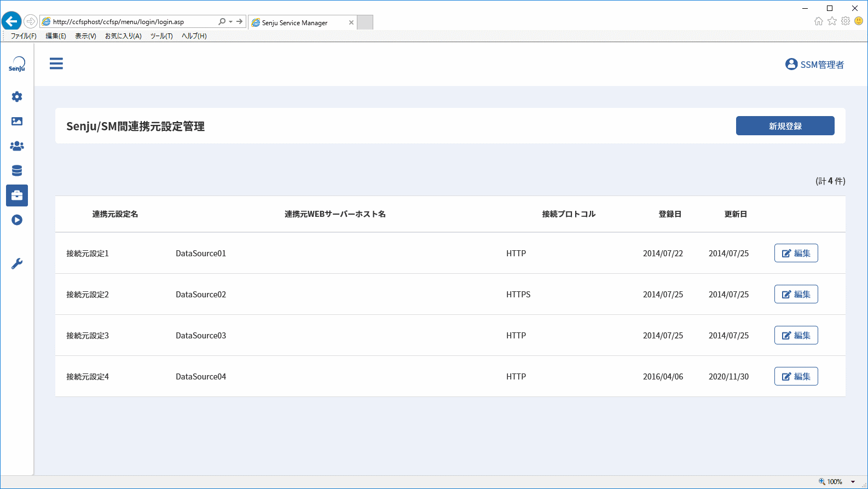The height and width of the screenshot is (489, 868).
Task: Open the browser favorites star icon
Action: [x=832, y=21]
